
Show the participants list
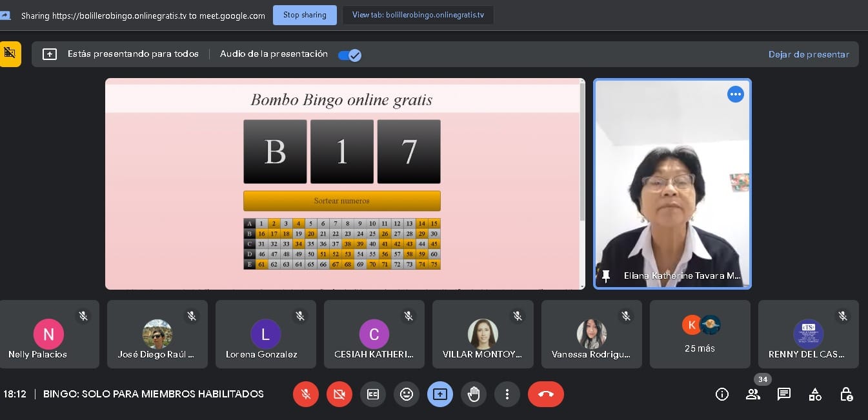coord(753,394)
